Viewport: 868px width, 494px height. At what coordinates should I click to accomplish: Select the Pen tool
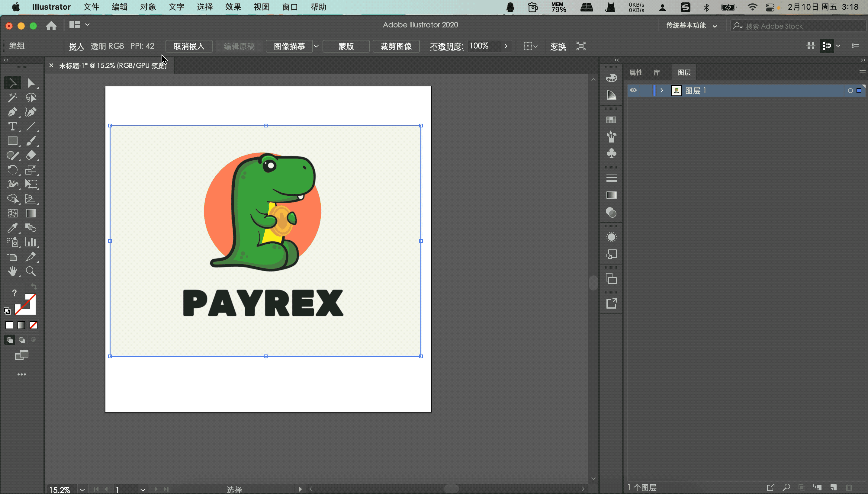[x=12, y=111]
